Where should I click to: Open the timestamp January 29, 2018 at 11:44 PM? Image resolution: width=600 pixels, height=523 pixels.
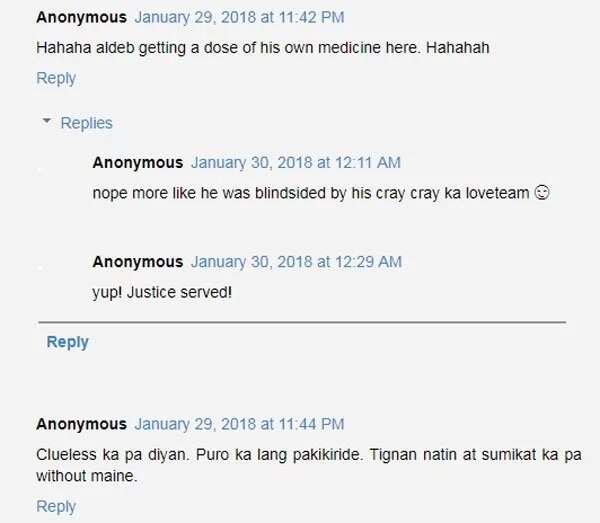pyautogui.click(x=240, y=424)
